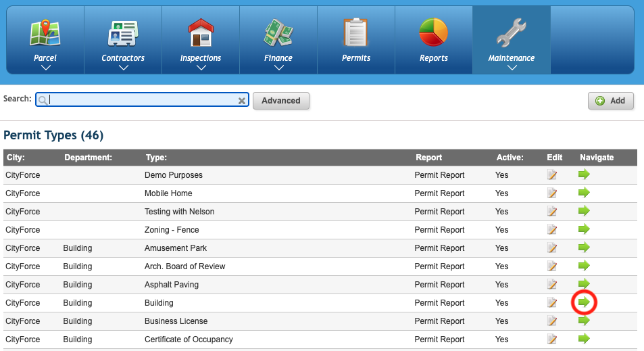Select the Asphalt Paving type text

(x=171, y=285)
